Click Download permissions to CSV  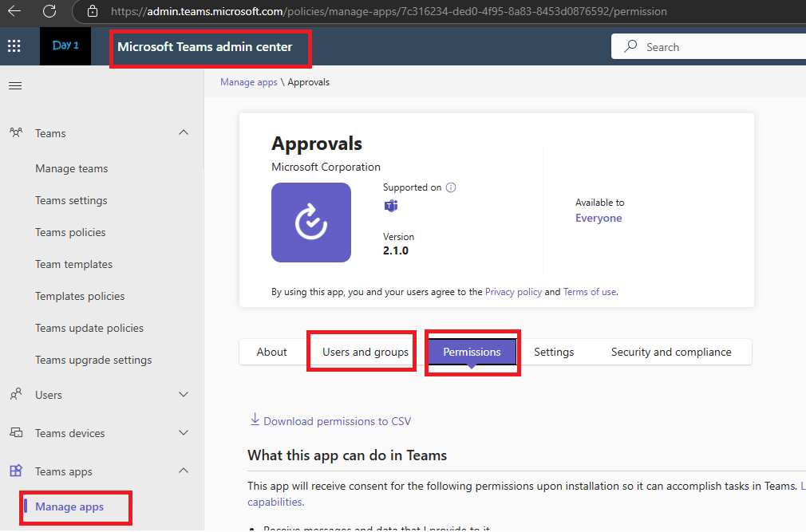click(x=337, y=421)
